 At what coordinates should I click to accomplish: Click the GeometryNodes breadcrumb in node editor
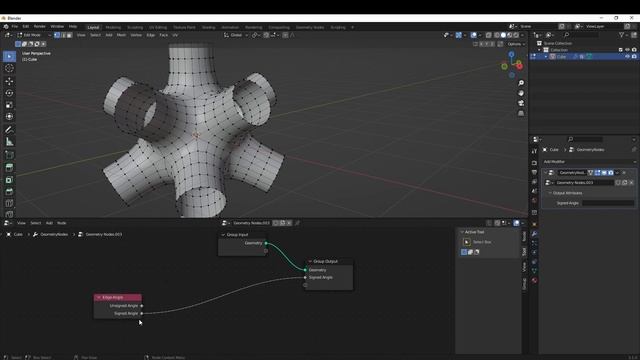coord(54,234)
